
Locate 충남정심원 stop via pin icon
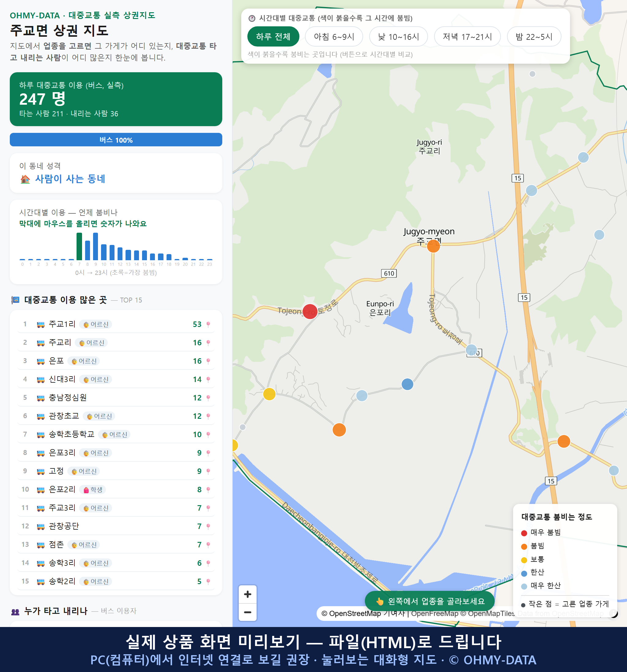(208, 398)
